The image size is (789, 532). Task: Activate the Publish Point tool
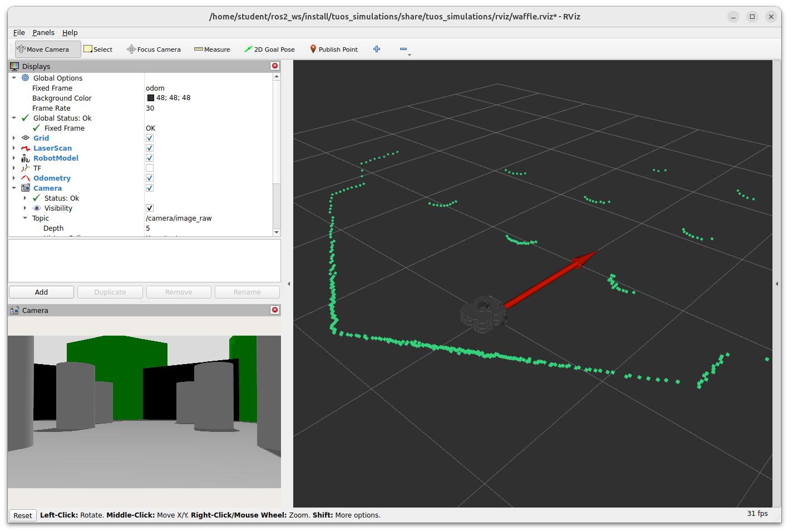[x=334, y=49]
